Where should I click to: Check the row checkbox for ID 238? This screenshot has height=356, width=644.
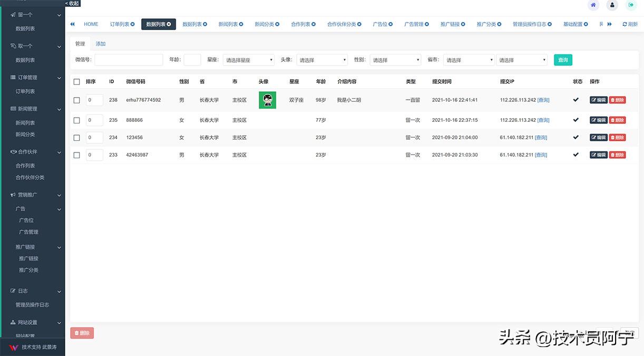[x=76, y=100]
